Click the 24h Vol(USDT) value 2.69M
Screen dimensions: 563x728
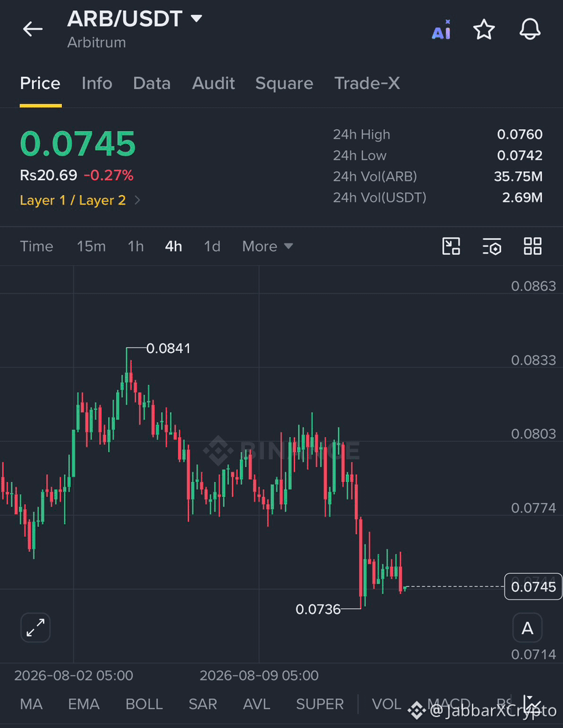pos(522,197)
